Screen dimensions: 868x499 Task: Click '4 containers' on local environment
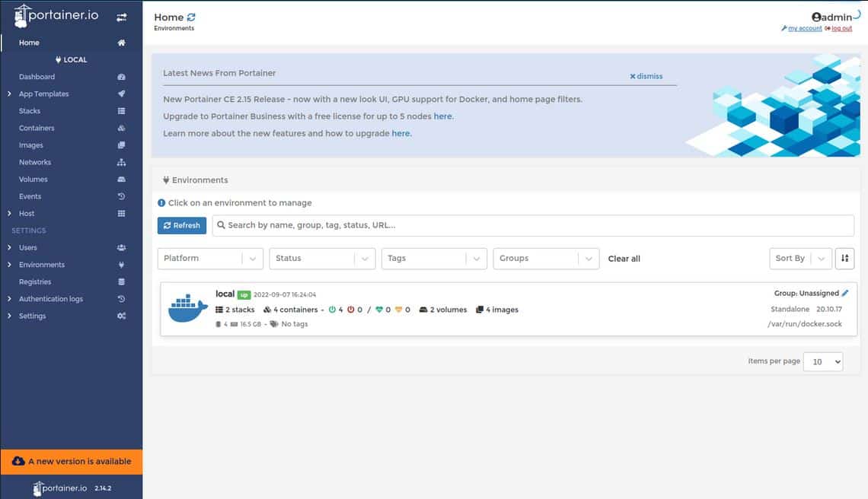click(x=291, y=310)
